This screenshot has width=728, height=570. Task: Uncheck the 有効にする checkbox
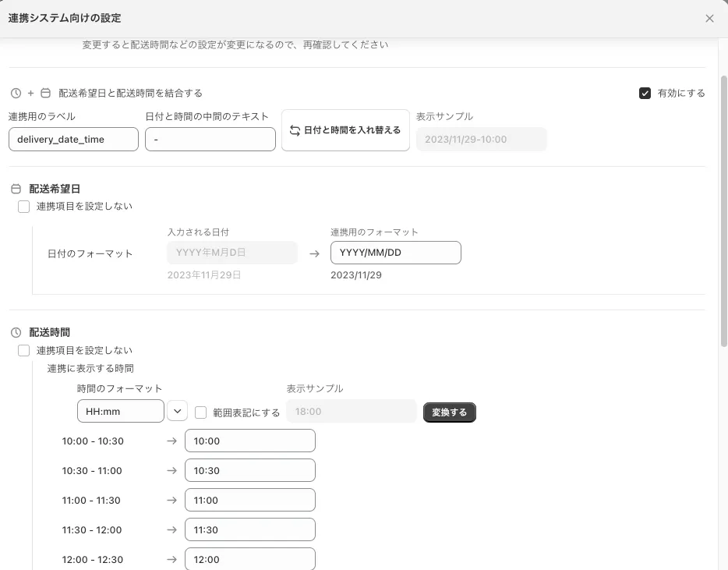(645, 94)
